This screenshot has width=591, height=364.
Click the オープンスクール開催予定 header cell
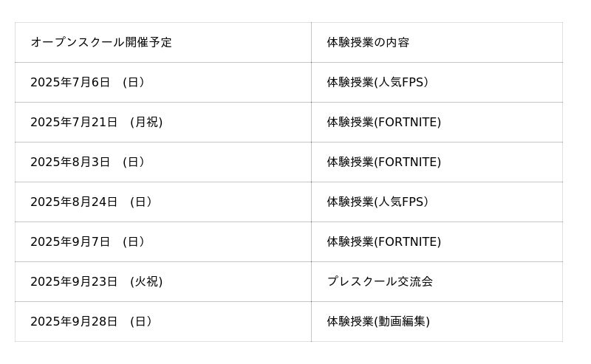pyautogui.click(x=101, y=42)
